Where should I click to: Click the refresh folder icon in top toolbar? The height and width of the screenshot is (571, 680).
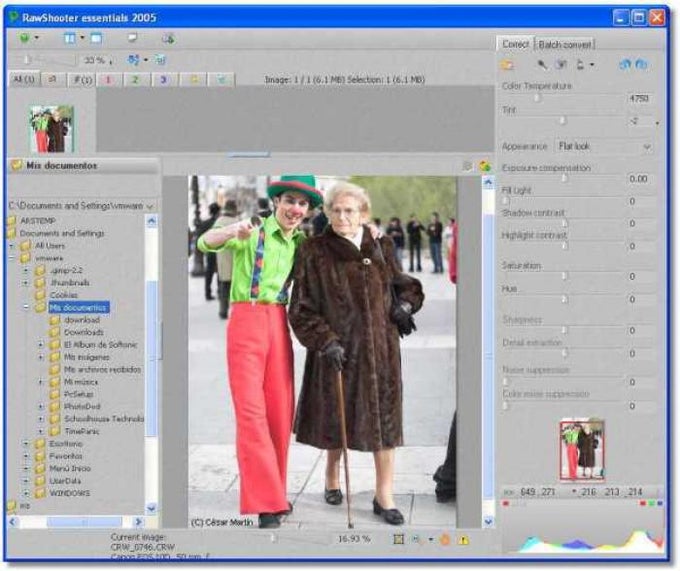[x=168, y=39]
